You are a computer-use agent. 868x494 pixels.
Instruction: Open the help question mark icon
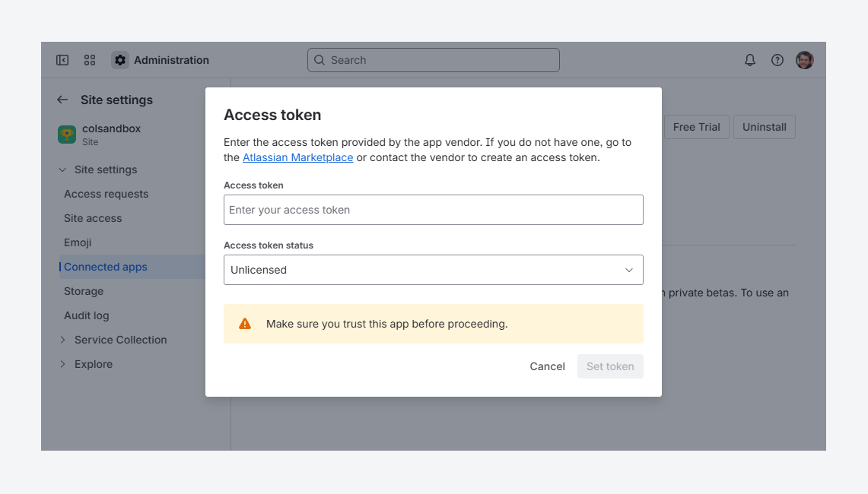coord(777,60)
